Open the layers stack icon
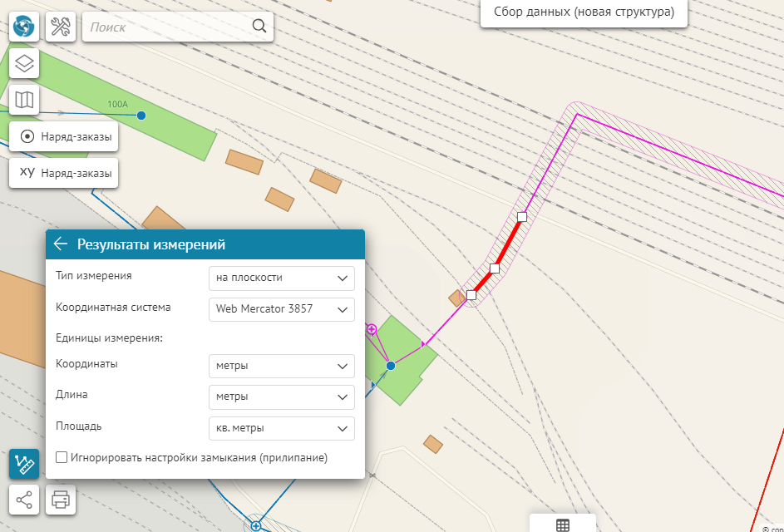This screenshot has height=532, width=784. click(24, 63)
